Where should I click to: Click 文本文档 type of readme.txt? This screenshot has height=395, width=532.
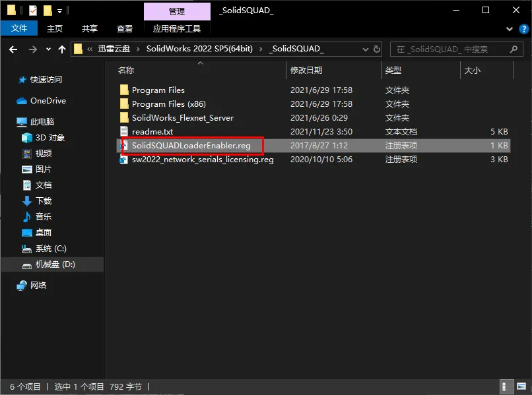point(401,132)
